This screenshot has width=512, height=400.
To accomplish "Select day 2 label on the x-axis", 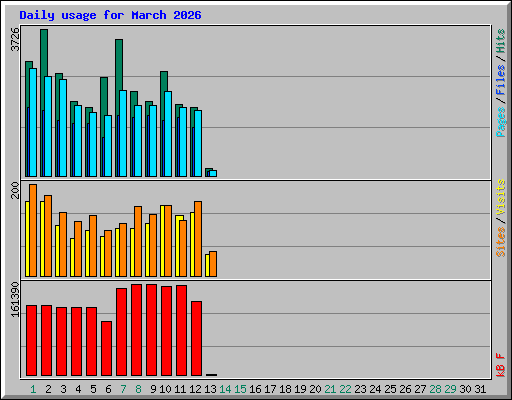I will click(48, 389).
